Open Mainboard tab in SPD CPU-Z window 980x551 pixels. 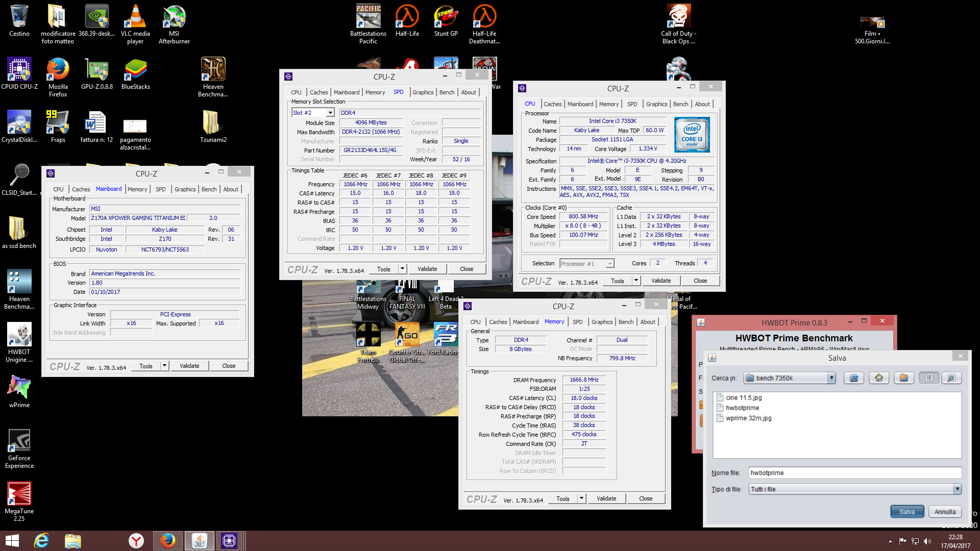click(x=347, y=92)
